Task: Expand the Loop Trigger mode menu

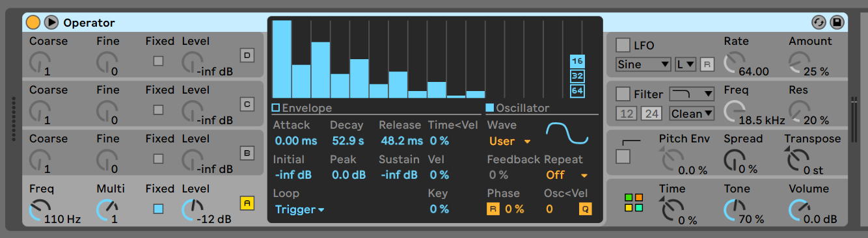Action: click(x=299, y=209)
